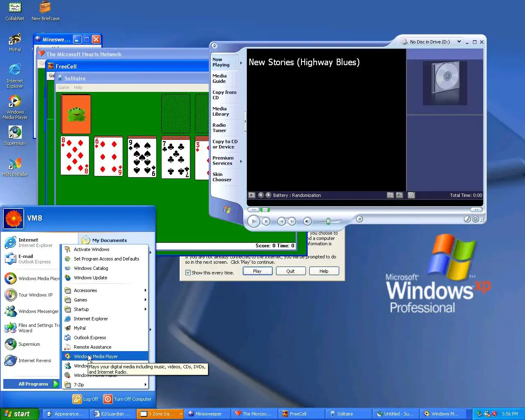Open Activate Windows in programs menu

click(105, 249)
